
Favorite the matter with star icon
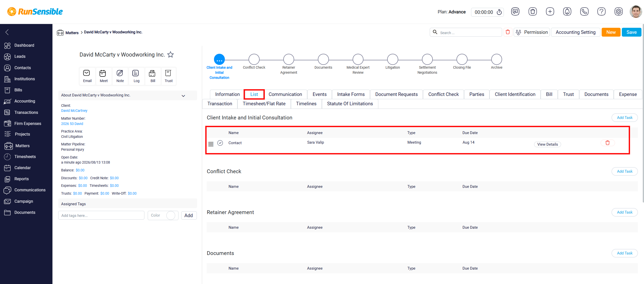171,55
